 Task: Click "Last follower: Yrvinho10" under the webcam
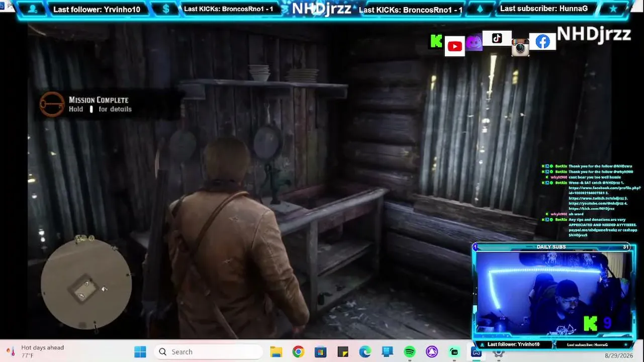click(513, 344)
